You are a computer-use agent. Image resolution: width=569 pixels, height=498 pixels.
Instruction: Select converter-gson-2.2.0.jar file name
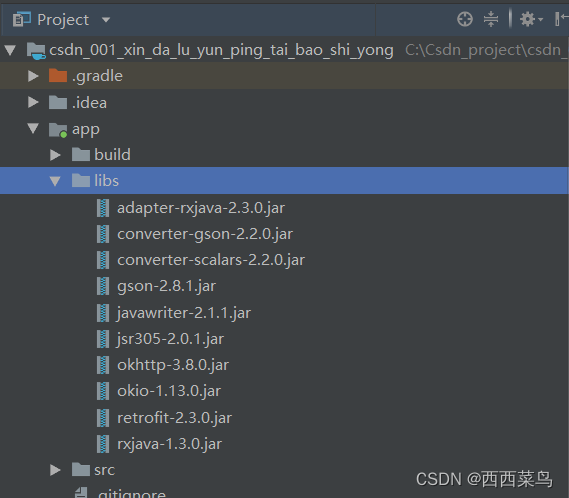[205, 234]
